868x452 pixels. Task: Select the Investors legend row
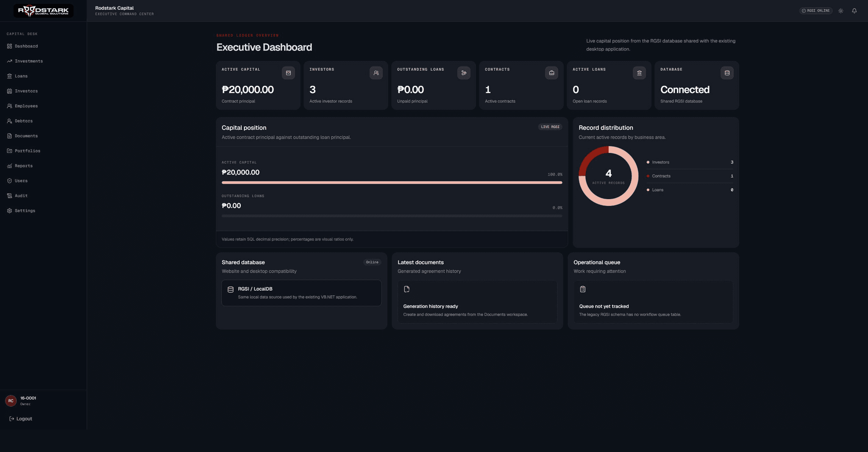click(690, 162)
